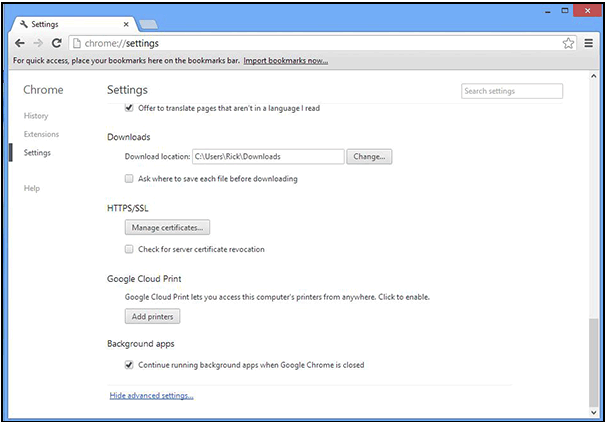Click Manage certificates... button

pyautogui.click(x=167, y=228)
